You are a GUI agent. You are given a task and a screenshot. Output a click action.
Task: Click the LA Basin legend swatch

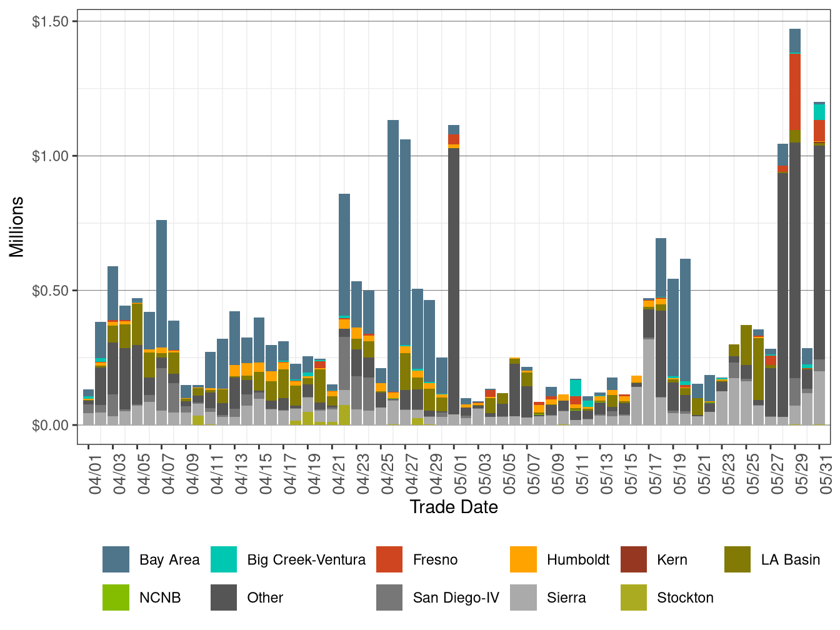(x=737, y=559)
